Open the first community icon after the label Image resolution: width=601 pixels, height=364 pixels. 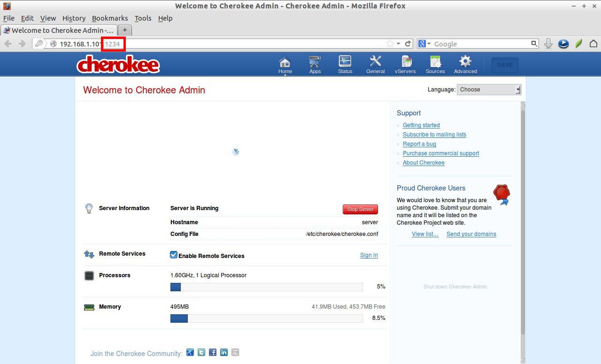[190, 352]
